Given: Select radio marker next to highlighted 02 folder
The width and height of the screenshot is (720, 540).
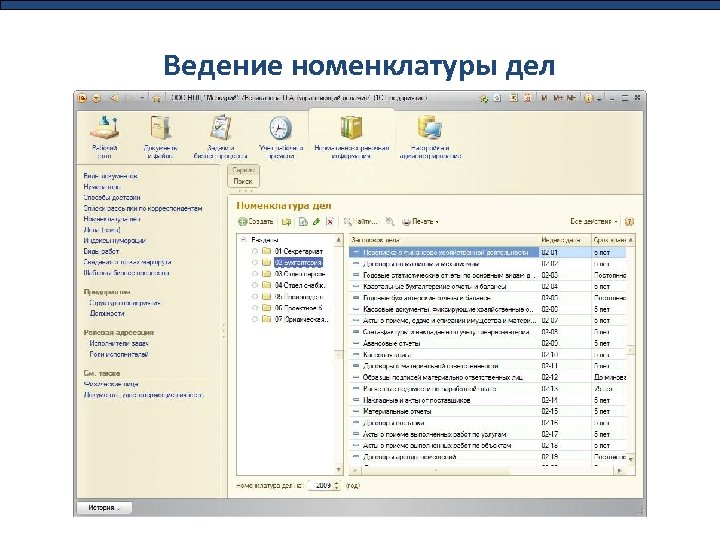Looking at the screenshot, I should pos(255,263).
